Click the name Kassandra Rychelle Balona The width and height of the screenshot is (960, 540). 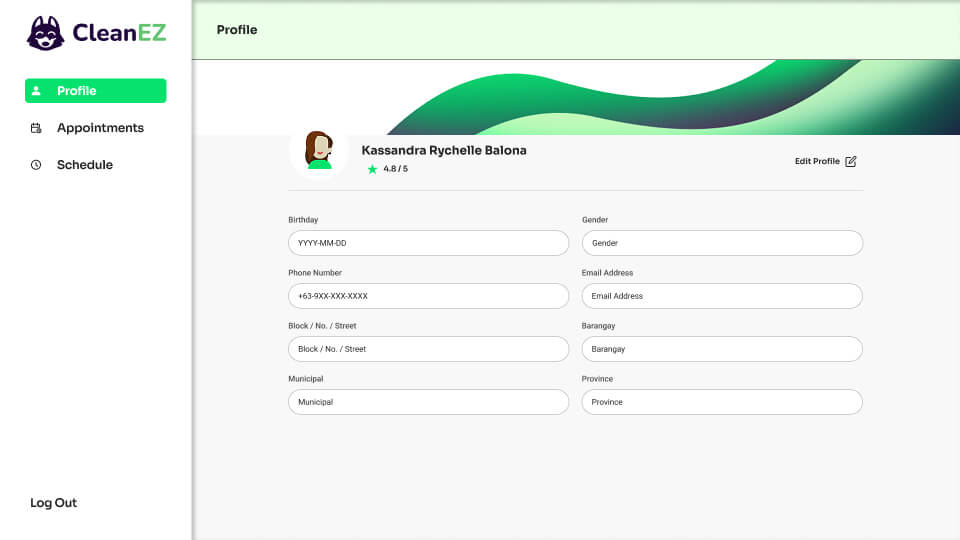[444, 150]
